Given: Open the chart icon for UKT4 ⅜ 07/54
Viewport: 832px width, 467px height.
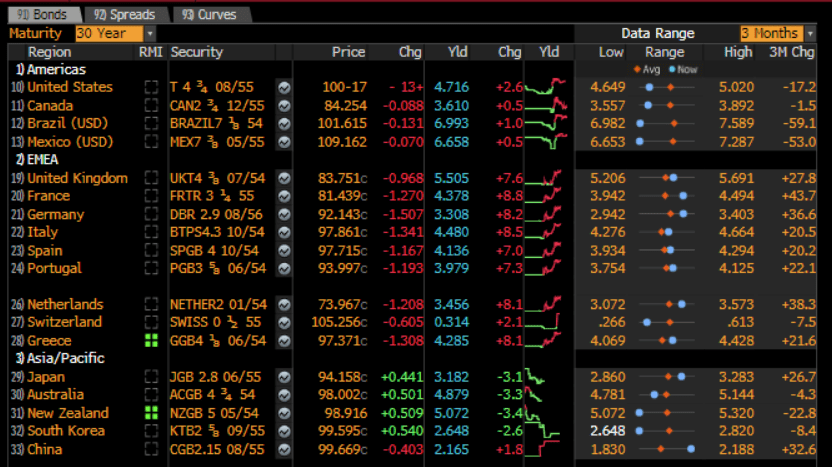Looking at the screenshot, I should (x=284, y=179).
